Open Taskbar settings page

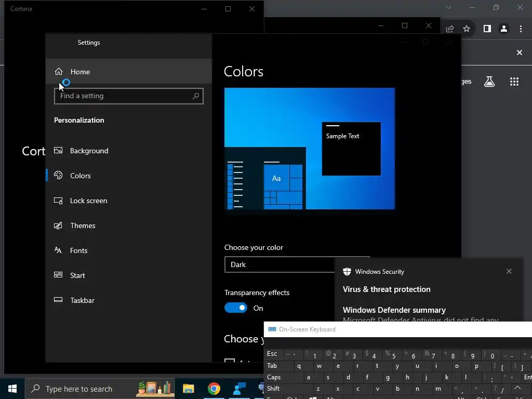pyautogui.click(x=129, y=300)
